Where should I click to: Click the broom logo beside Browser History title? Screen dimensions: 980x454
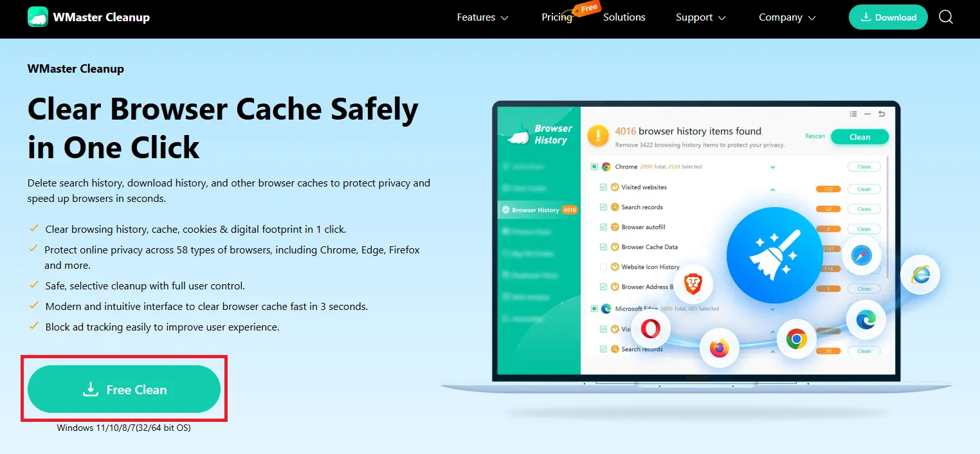pos(518,134)
